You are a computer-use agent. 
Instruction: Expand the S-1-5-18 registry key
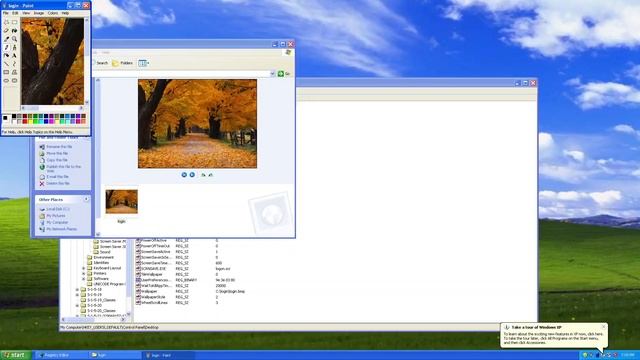point(77,289)
